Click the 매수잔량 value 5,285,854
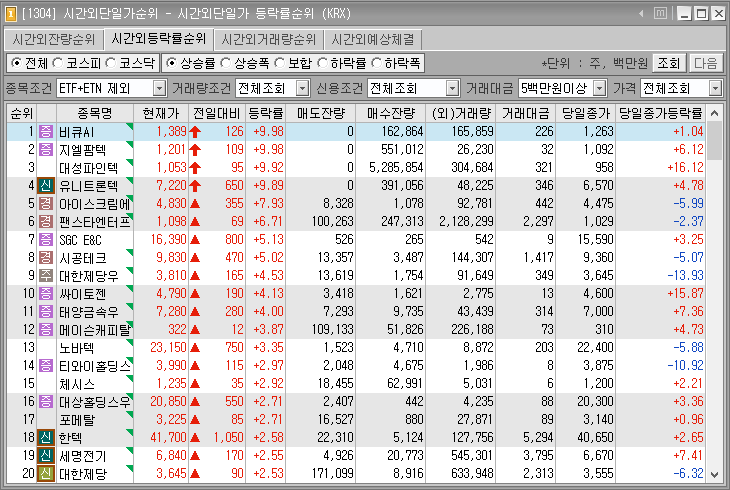Viewport: 730px width, 490px height. click(396, 168)
